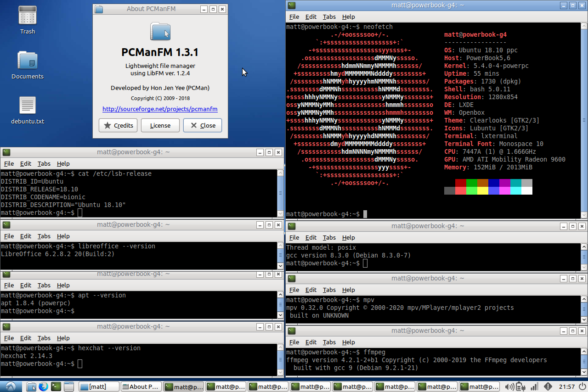Screen dimensions: 588x392
Task: Launch Firefox from the taskbar
Action: tap(44, 386)
